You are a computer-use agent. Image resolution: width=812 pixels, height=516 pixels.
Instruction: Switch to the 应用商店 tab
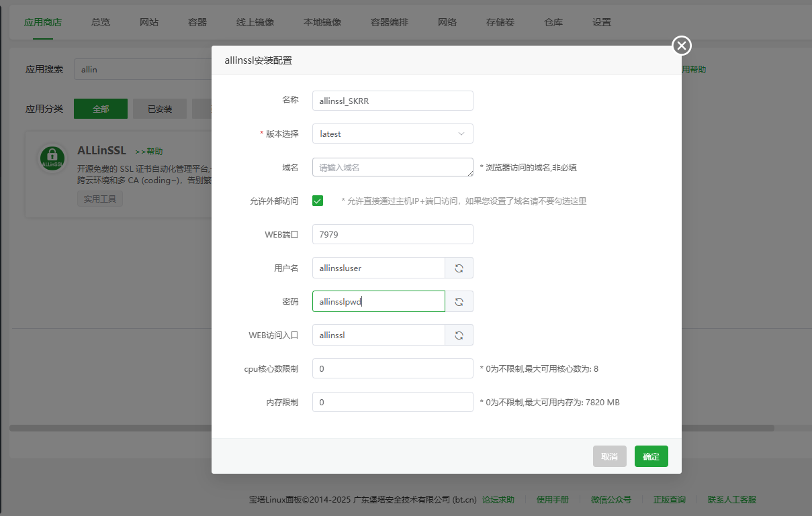(43, 22)
